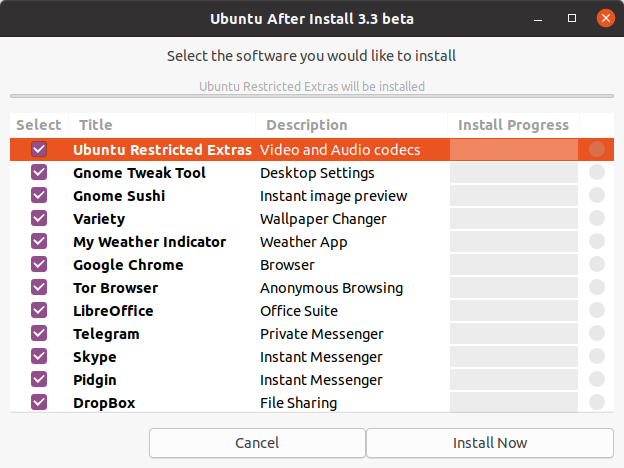Uncheck the Skype checkbox
This screenshot has height=468, width=624.
39,357
